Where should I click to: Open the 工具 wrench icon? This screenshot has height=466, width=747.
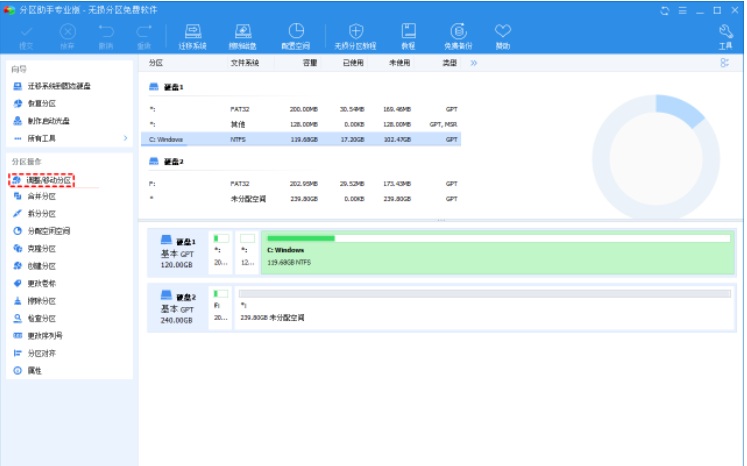(725, 37)
